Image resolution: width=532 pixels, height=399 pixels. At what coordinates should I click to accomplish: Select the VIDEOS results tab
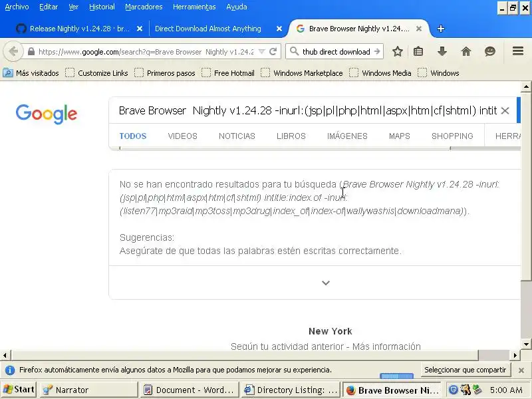pos(182,136)
